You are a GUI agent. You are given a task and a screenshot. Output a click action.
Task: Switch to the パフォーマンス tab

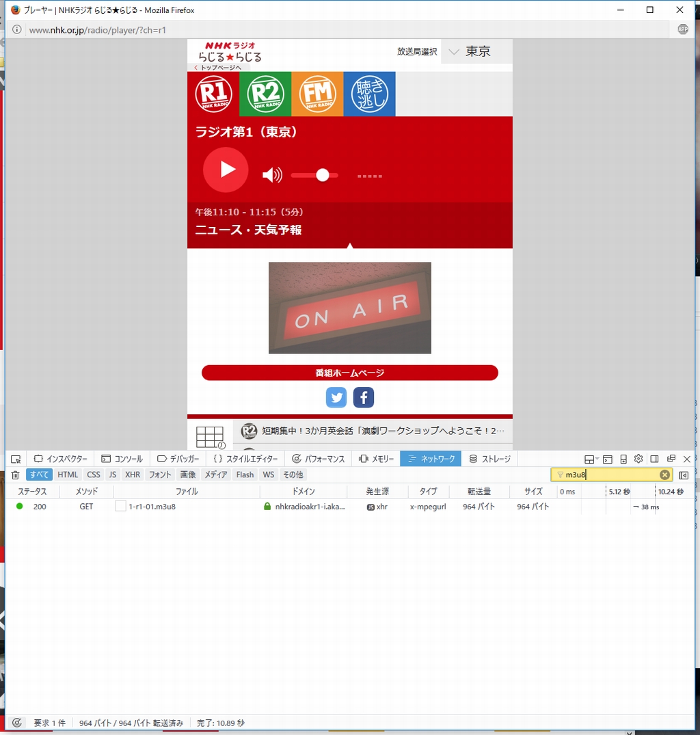[x=318, y=459]
